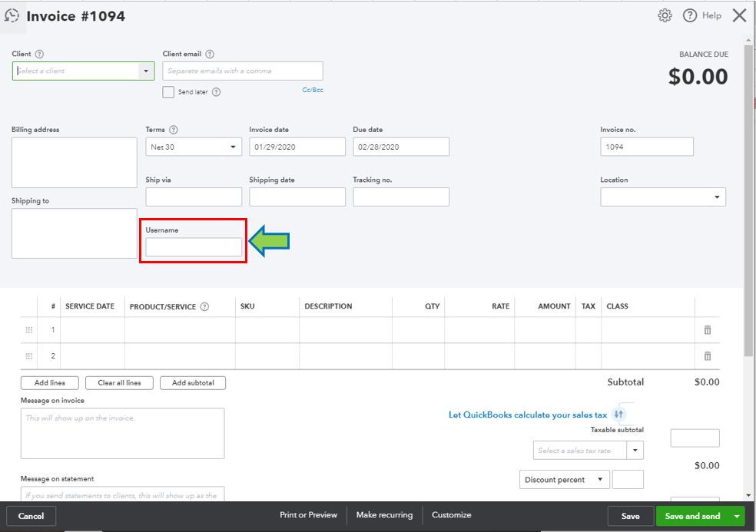This screenshot has height=532, width=756.
Task: Click the Tracking no. field
Action: click(401, 197)
